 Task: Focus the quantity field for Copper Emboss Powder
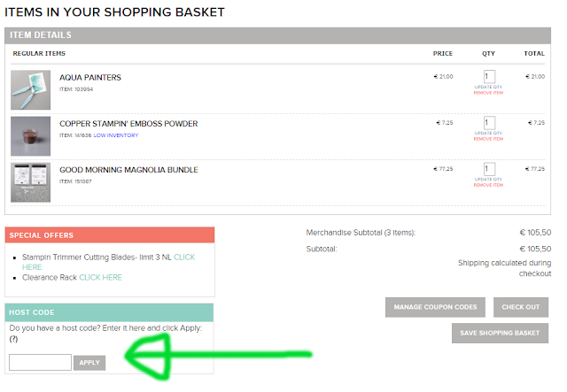point(489,123)
